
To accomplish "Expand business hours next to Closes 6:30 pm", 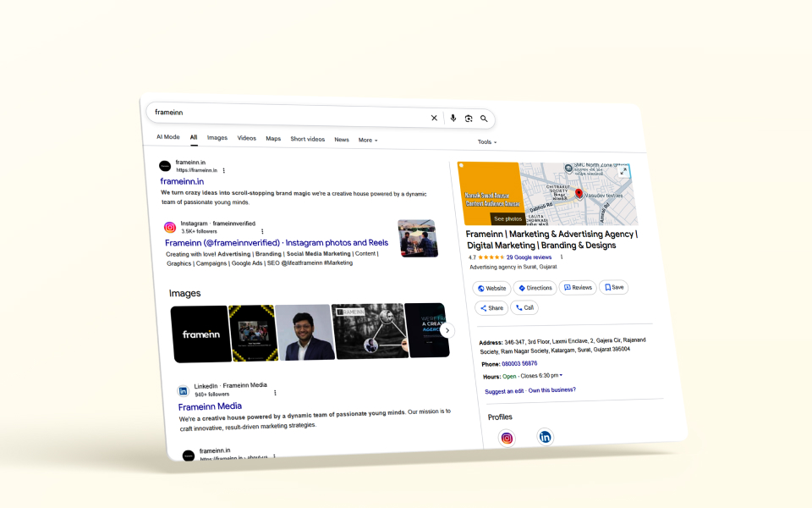I will pyautogui.click(x=561, y=375).
